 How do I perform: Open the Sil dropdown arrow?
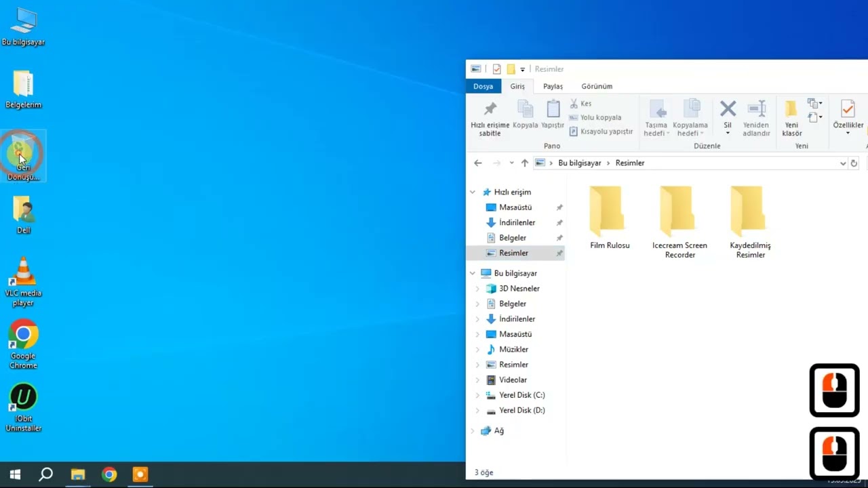click(x=728, y=133)
